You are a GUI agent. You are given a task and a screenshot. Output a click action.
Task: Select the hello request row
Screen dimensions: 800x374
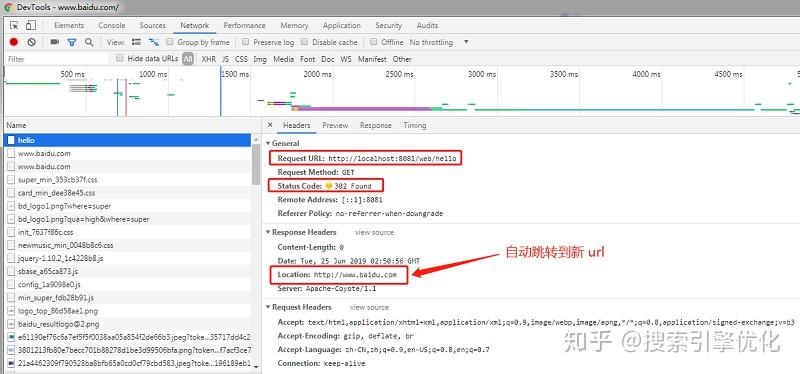128,140
